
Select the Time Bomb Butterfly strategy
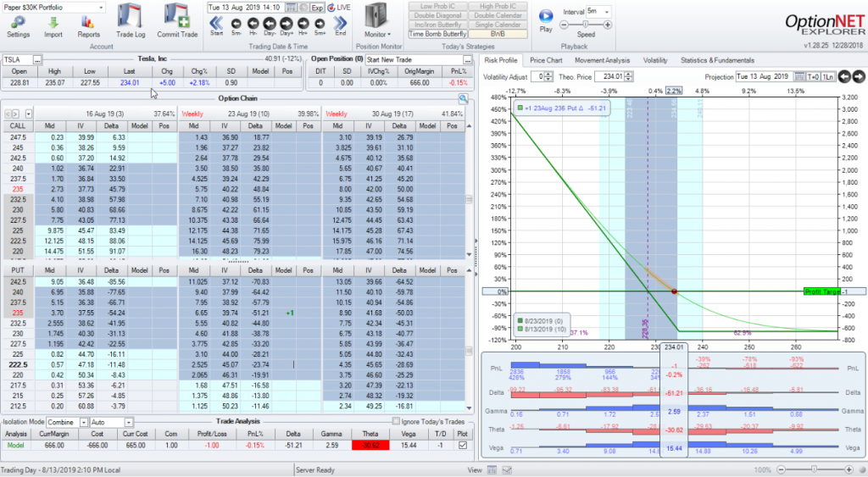click(438, 34)
